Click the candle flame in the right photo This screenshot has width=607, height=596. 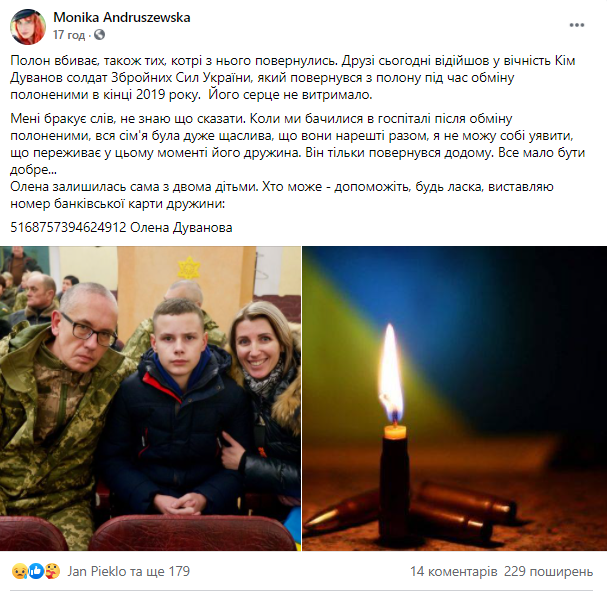pos(391,373)
